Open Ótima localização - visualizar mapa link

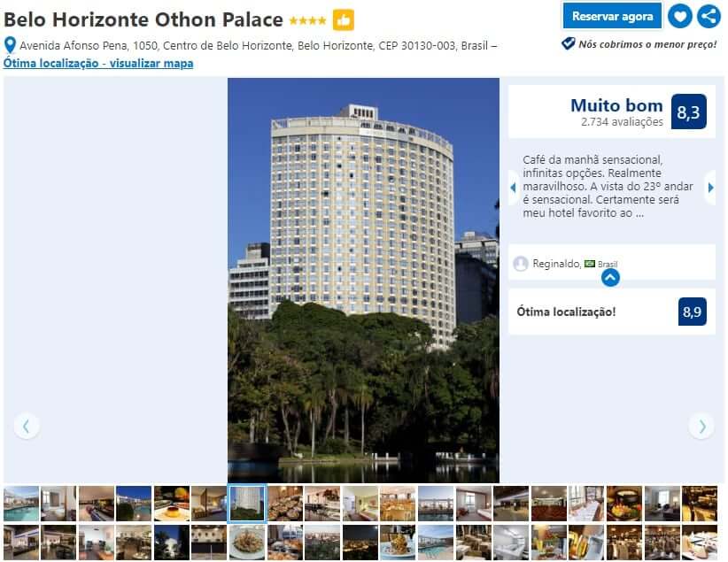click(98, 63)
